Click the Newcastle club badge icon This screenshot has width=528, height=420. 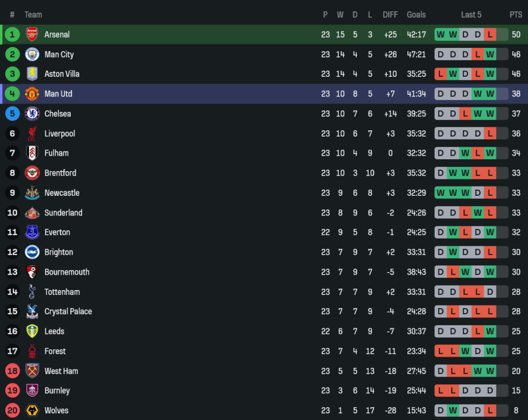pos(32,193)
